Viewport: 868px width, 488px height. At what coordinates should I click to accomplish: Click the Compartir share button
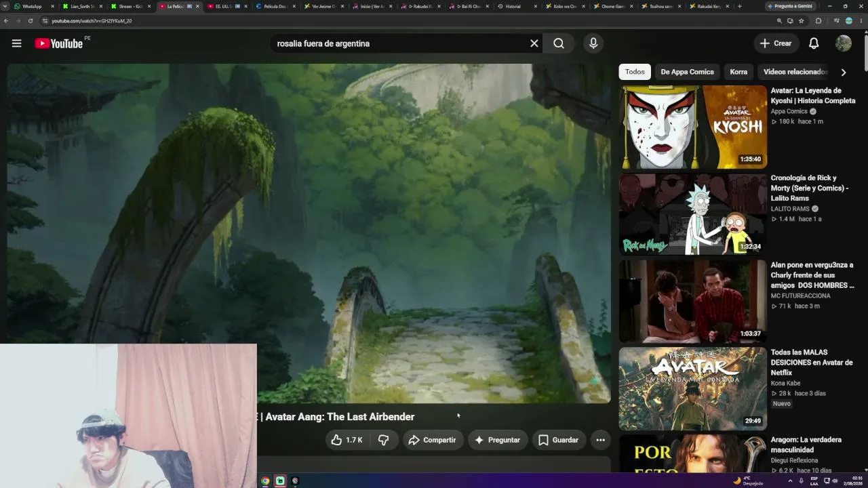pyautogui.click(x=432, y=440)
